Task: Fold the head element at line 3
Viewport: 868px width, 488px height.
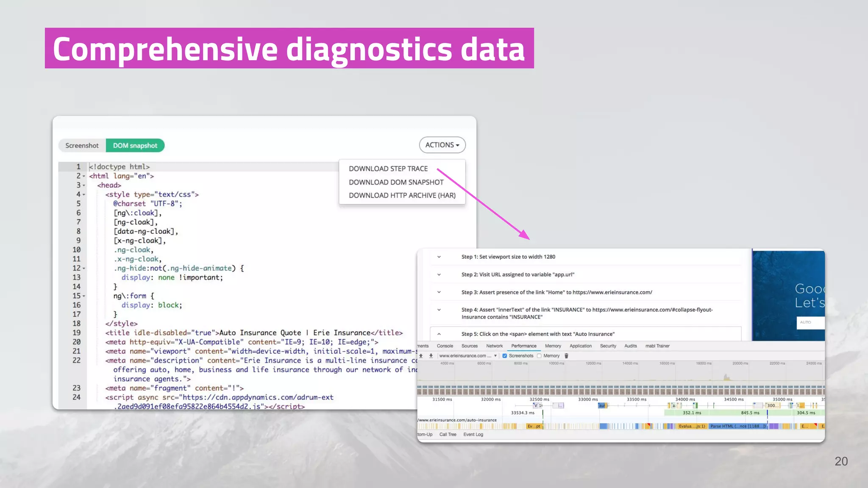Action: click(x=84, y=186)
